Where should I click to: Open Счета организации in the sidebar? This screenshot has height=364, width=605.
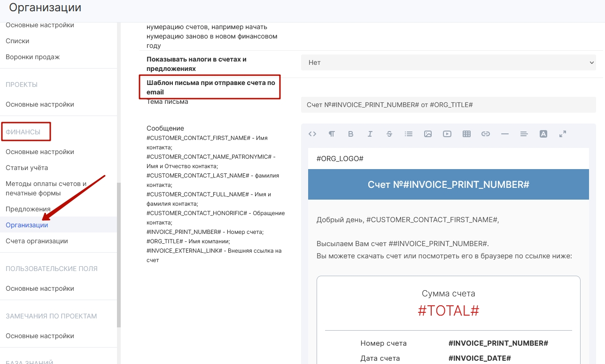37,241
